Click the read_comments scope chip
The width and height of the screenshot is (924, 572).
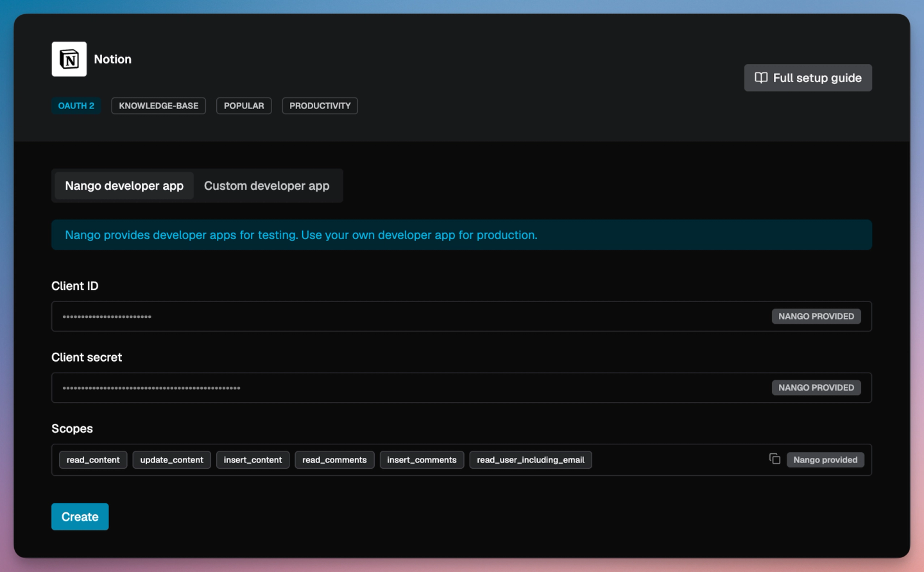[334, 460]
